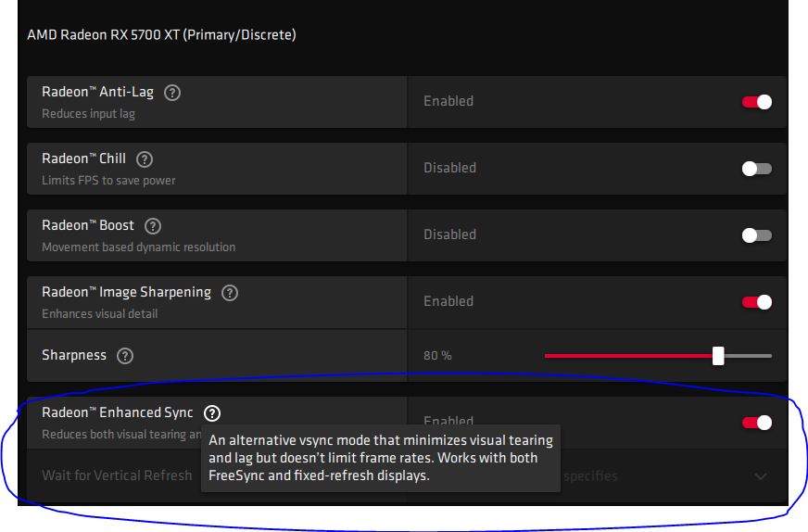This screenshot has height=532, width=808.
Task: Open the Sharpness help tooltip icon
Action: click(x=125, y=356)
